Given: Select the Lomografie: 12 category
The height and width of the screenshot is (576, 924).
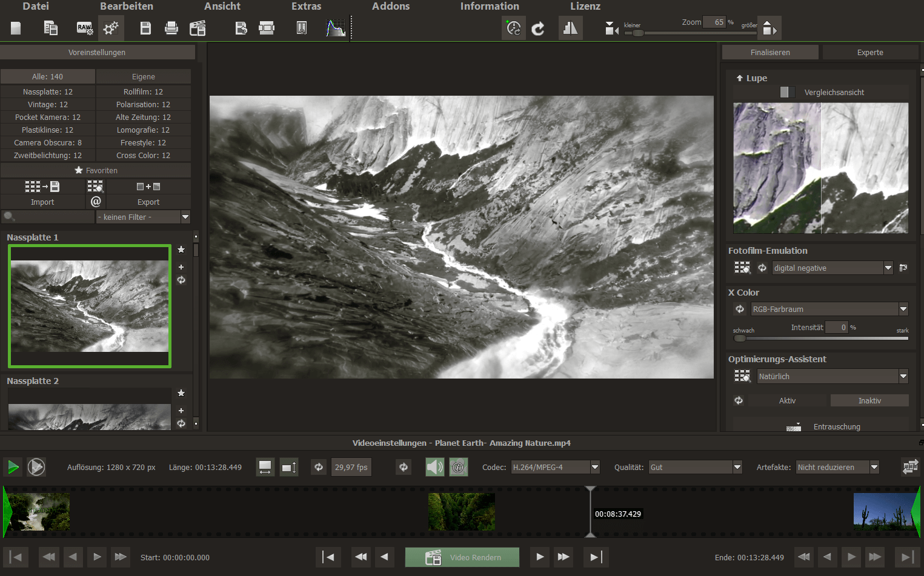Looking at the screenshot, I should (144, 130).
